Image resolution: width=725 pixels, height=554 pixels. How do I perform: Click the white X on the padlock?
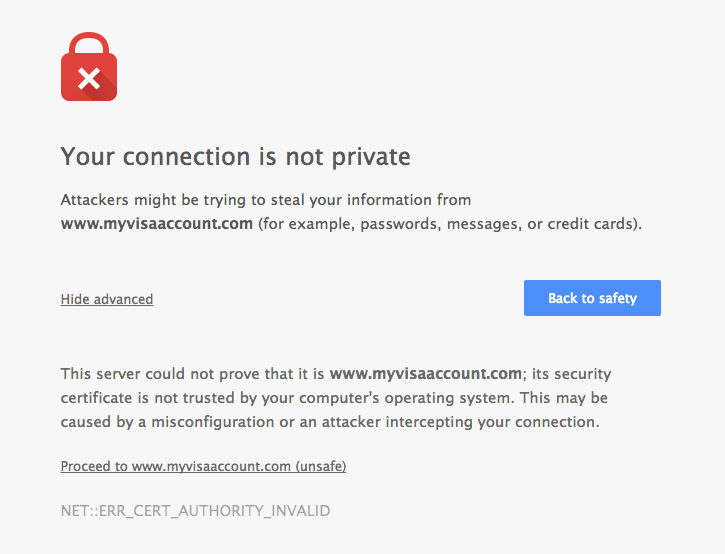tap(89, 78)
